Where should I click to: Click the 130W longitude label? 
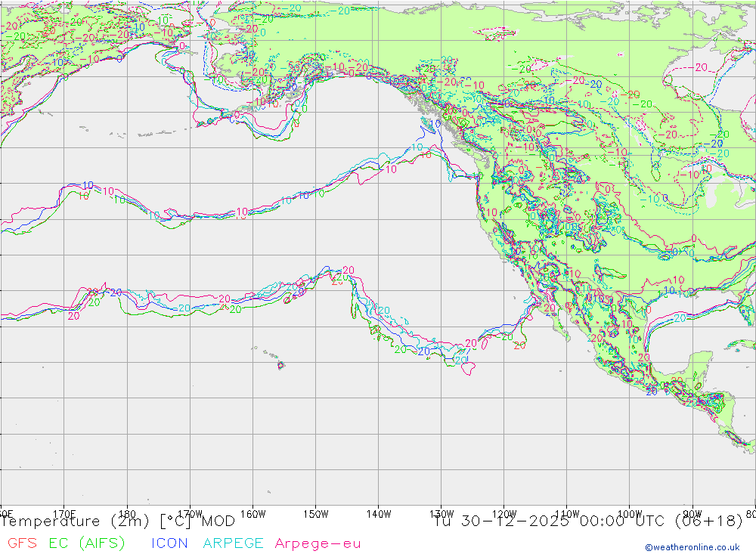coord(442,513)
